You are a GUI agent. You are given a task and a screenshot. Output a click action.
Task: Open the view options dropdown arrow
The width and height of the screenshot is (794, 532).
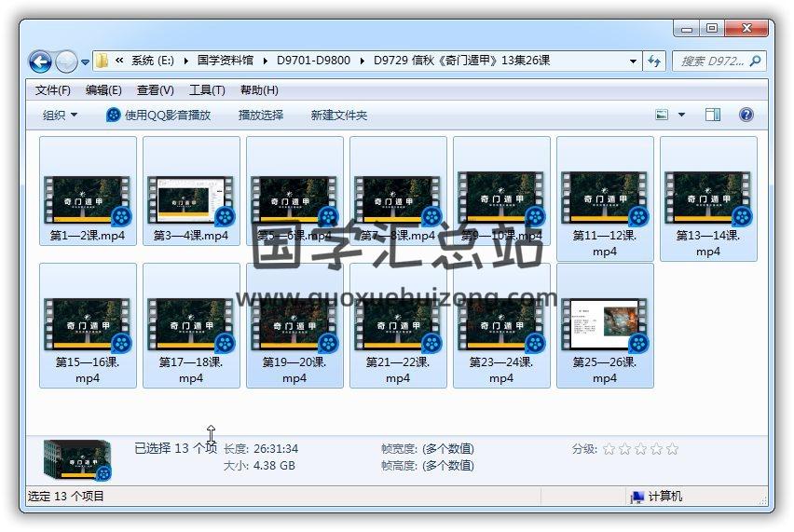click(681, 115)
